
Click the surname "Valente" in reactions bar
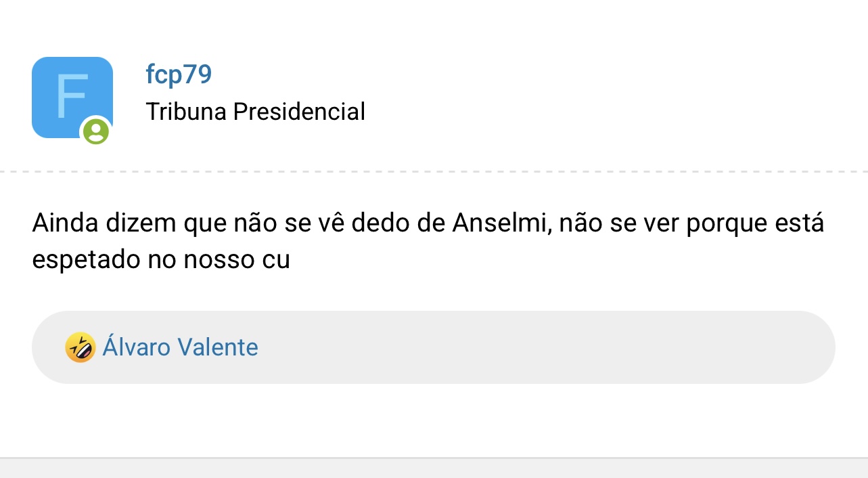pos(218,347)
